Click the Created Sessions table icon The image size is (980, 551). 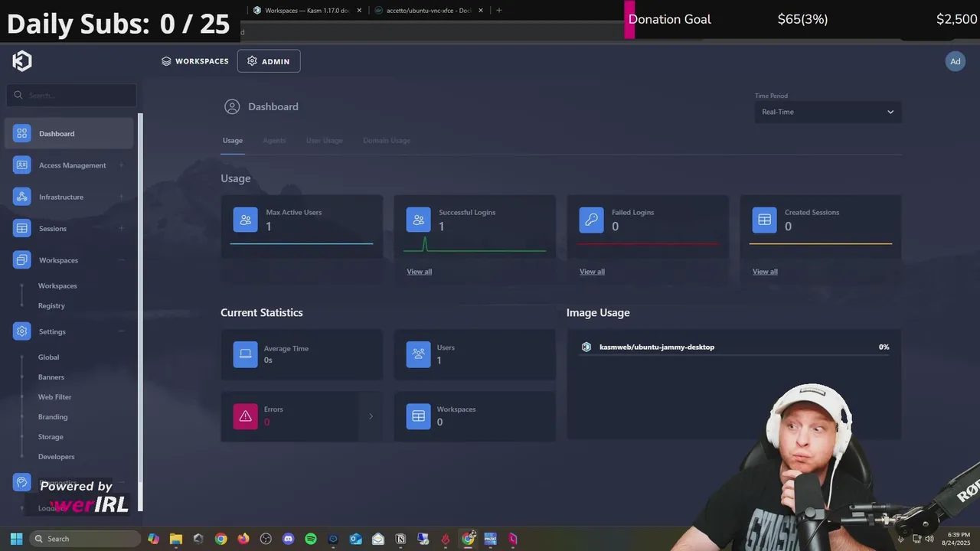click(x=765, y=220)
